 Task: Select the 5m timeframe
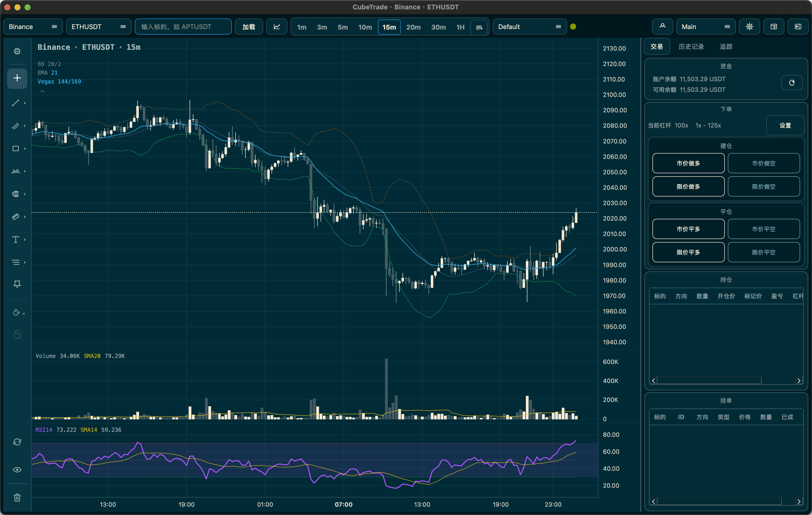click(343, 27)
